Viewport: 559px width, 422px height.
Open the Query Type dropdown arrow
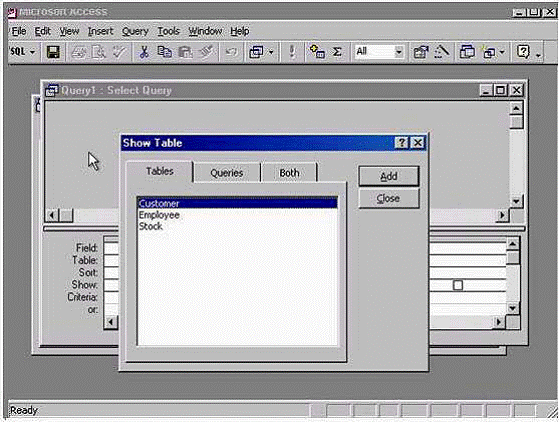pyautogui.click(x=271, y=52)
